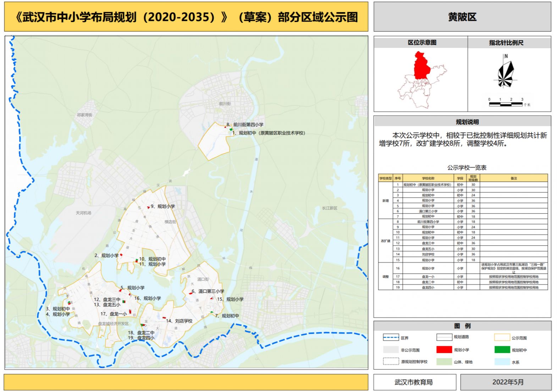The height and width of the screenshot is (392, 557).
Task: Click map label 17、盘龙一小
Action: [114, 314]
